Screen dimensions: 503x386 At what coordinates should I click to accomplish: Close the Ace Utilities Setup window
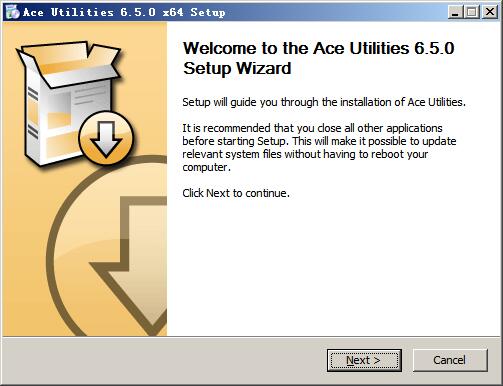click(x=490, y=12)
